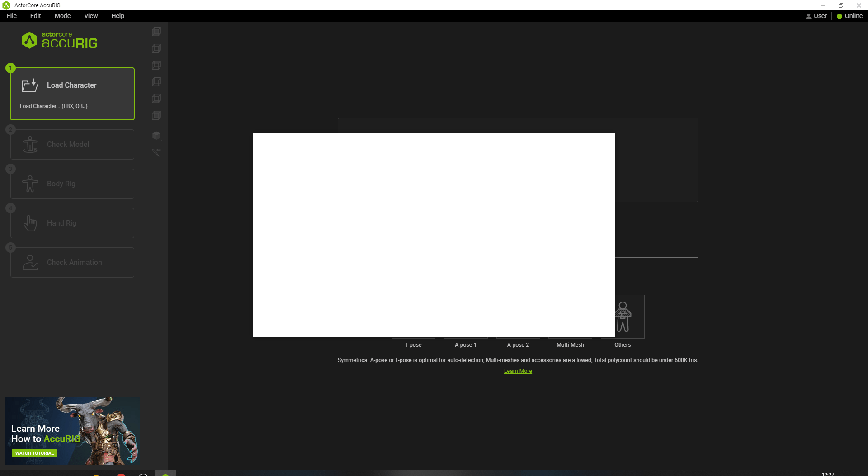This screenshot has width=868, height=476.
Task: Open the Learn More link
Action: [518, 371]
